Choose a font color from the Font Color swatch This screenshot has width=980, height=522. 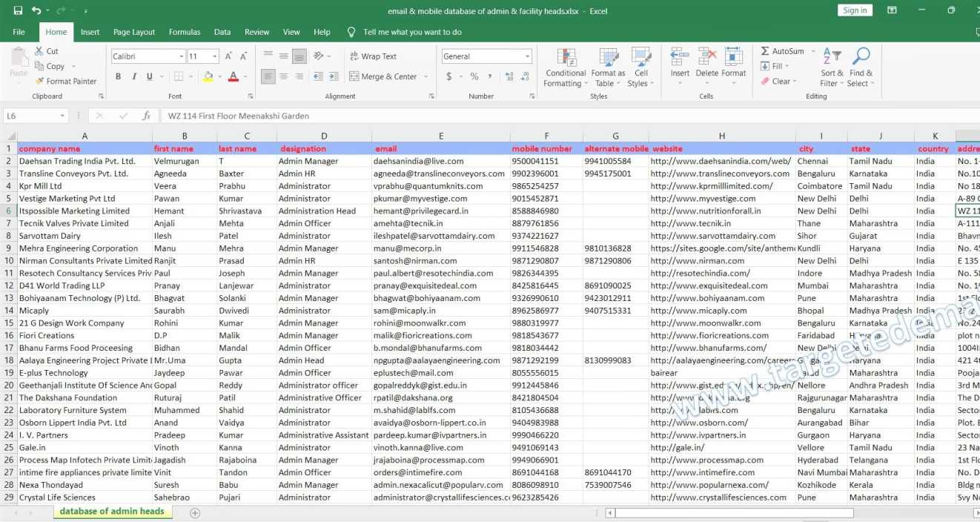click(x=232, y=76)
